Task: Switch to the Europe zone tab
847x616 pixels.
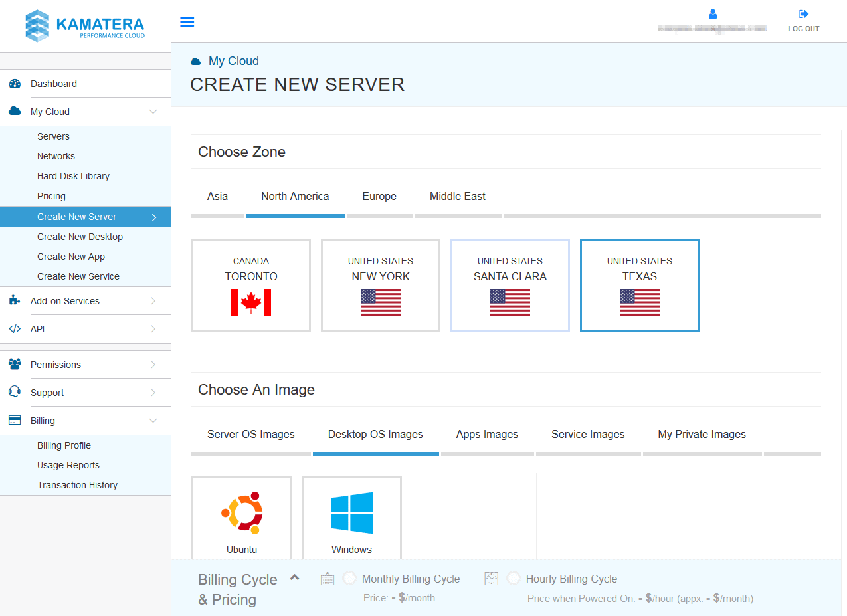Action: pyautogui.click(x=379, y=197)
